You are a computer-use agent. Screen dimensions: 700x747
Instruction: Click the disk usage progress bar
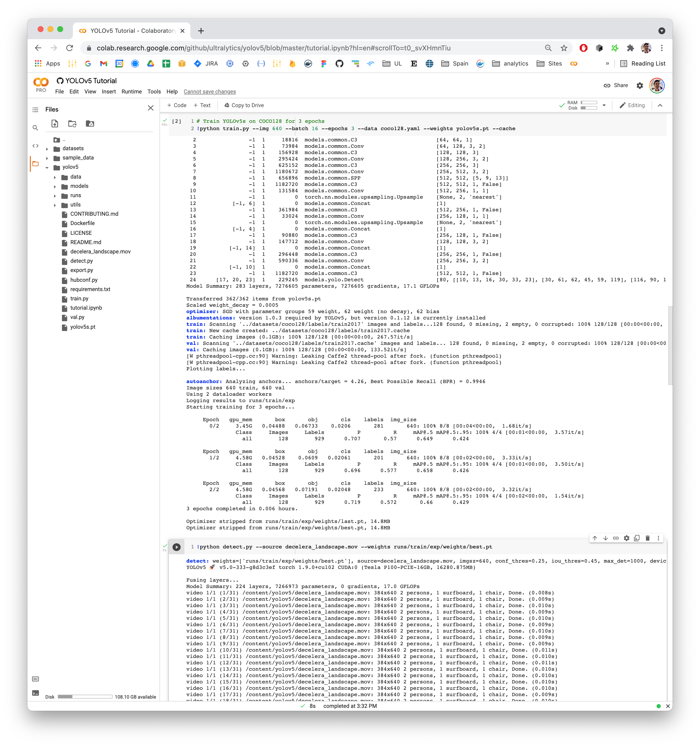[85, 696]
